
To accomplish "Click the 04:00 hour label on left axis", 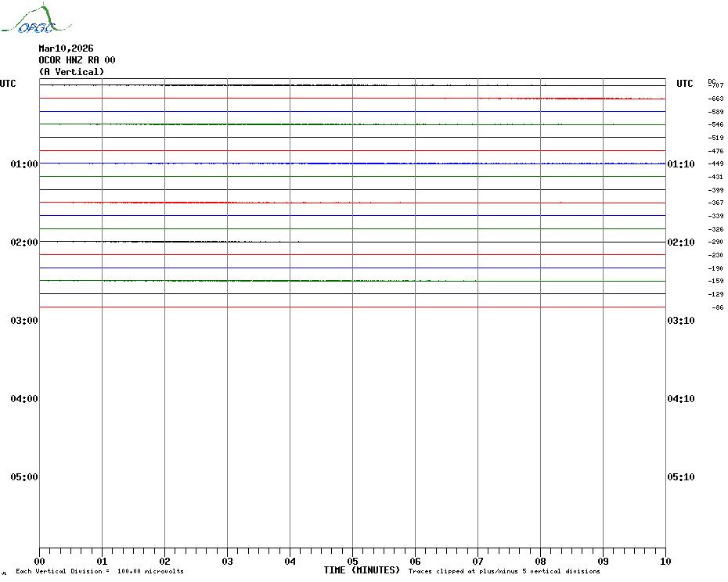I will pos(24,399).
